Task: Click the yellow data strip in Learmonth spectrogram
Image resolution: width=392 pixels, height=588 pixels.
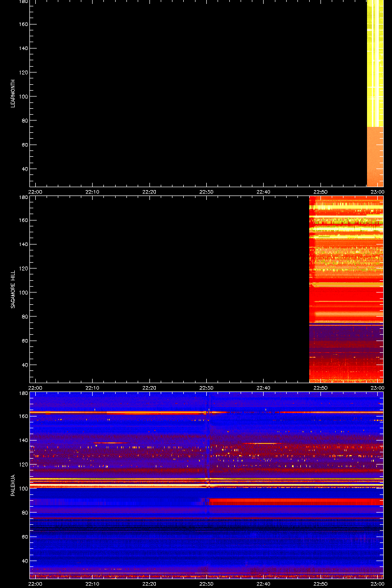Action: (375, 63)
